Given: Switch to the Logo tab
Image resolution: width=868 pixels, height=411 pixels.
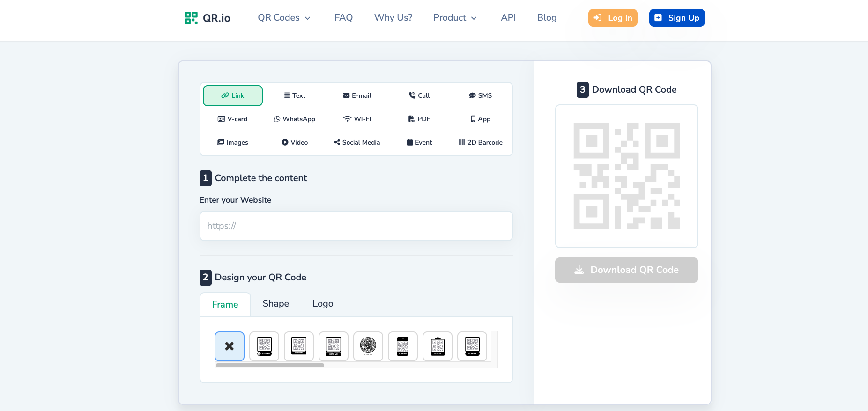Looking at the screenshot, I should click(323, 304).
